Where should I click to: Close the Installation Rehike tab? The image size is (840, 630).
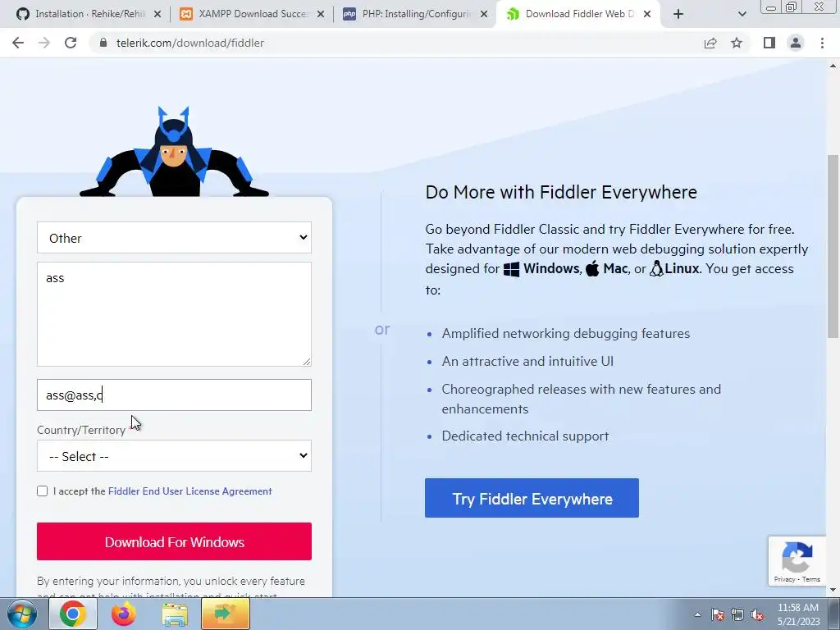tap(157, 14)
